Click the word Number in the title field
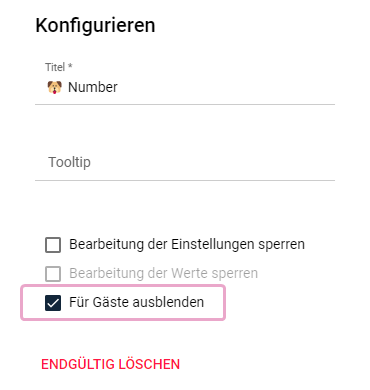This screenshot has height=390, width=370. coord(93,87)
